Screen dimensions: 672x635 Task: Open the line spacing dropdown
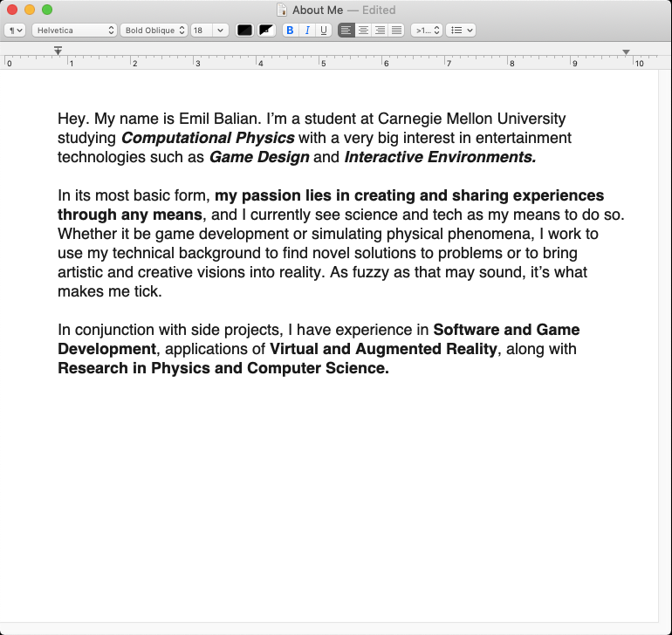[x=427, y=30]
